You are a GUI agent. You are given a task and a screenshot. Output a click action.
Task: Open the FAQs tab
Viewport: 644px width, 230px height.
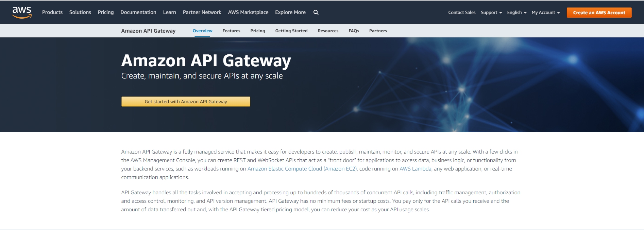coord(354,31)
